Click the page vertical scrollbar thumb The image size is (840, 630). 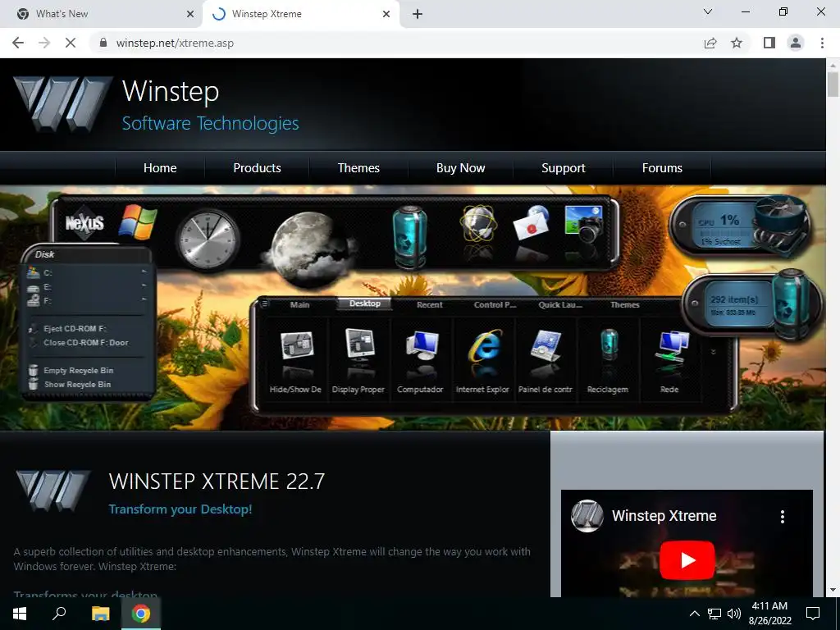tap(833, 84)
